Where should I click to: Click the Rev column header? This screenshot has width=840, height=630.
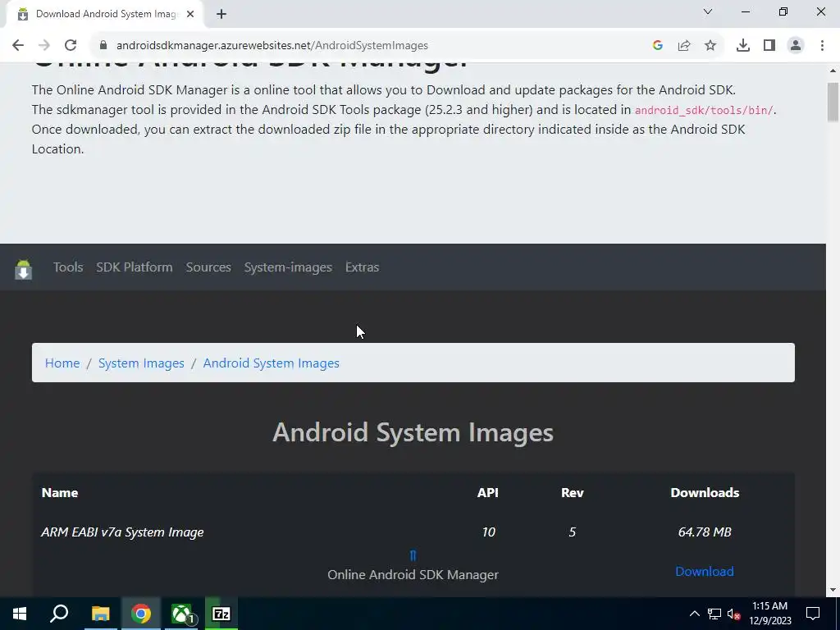tap(572, 493)
